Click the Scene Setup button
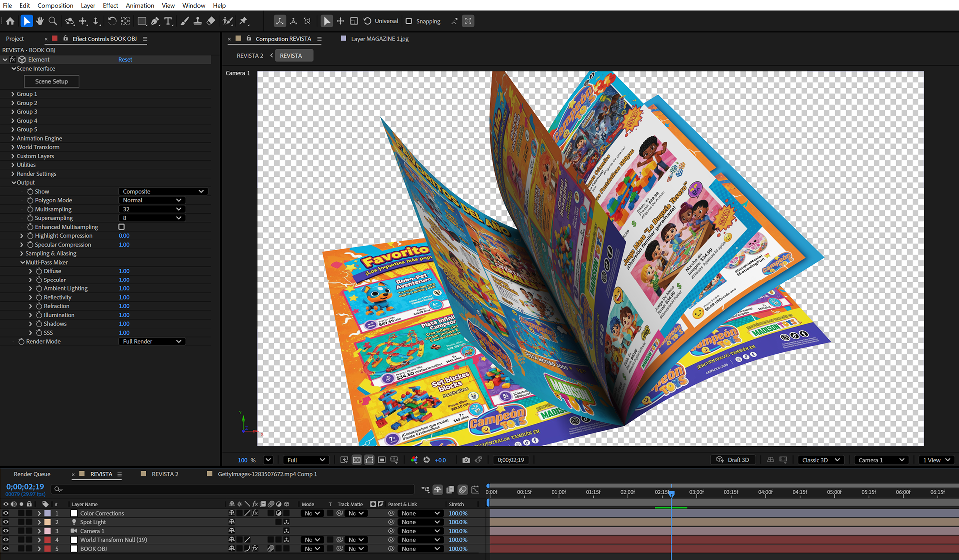Image resolution: width=959 pixels, height=560 pixels. (51, 81)
